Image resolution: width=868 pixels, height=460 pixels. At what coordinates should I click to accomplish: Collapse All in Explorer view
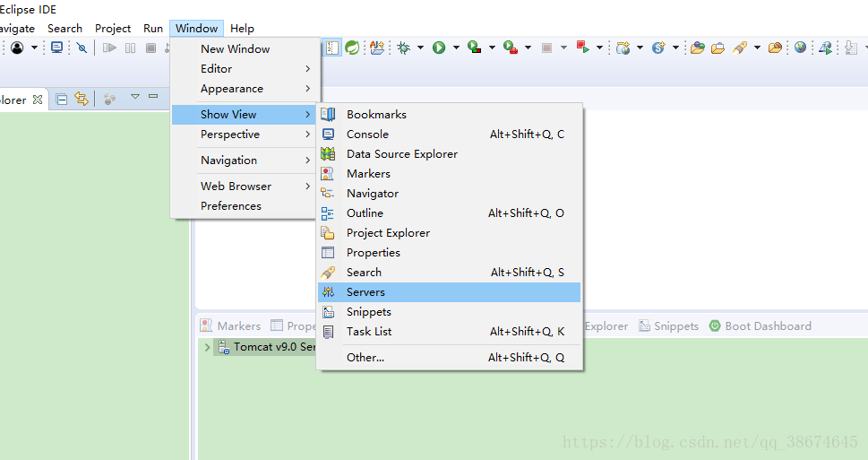click(x=62, y=100)
